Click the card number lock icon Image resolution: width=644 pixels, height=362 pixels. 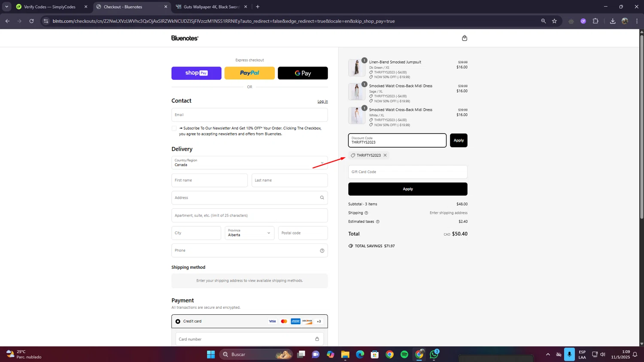point(317,339)
